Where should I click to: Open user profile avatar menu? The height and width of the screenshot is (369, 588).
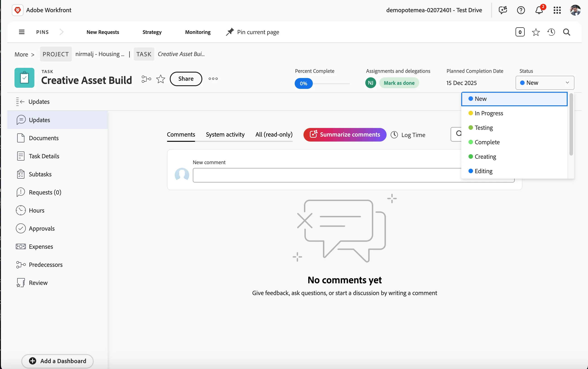575,10
